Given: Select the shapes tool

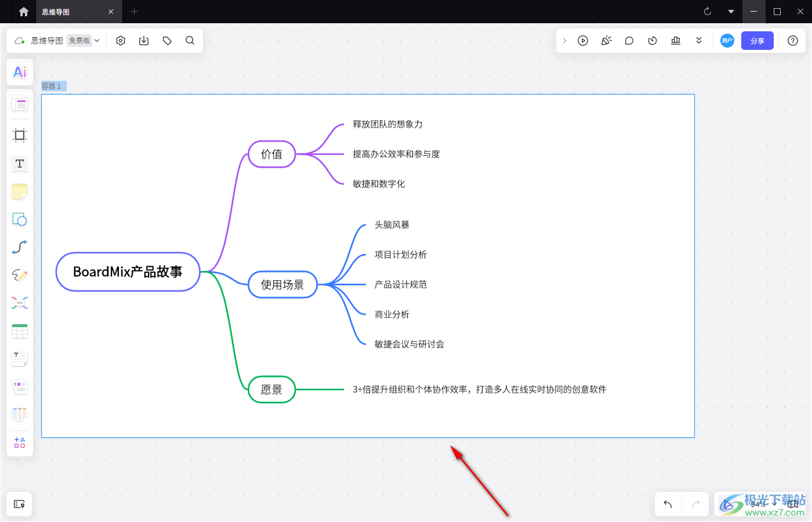Looking at the screenshot, I should [20, 219].
